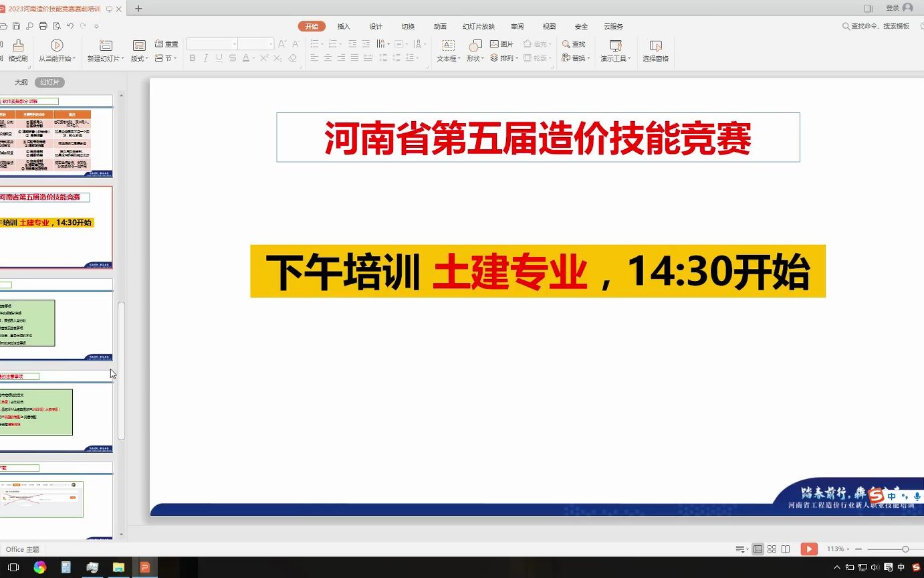Click the save icon in quick access toolbar

pos(16,26)
